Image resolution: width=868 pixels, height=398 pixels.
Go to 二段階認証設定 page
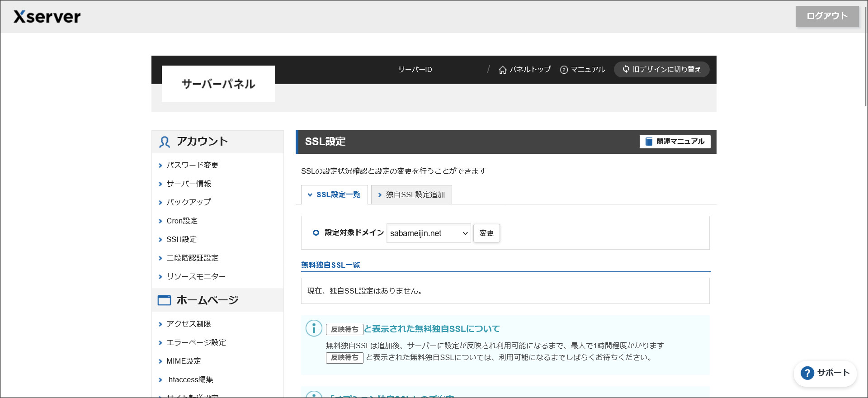(x=192, y=258)
